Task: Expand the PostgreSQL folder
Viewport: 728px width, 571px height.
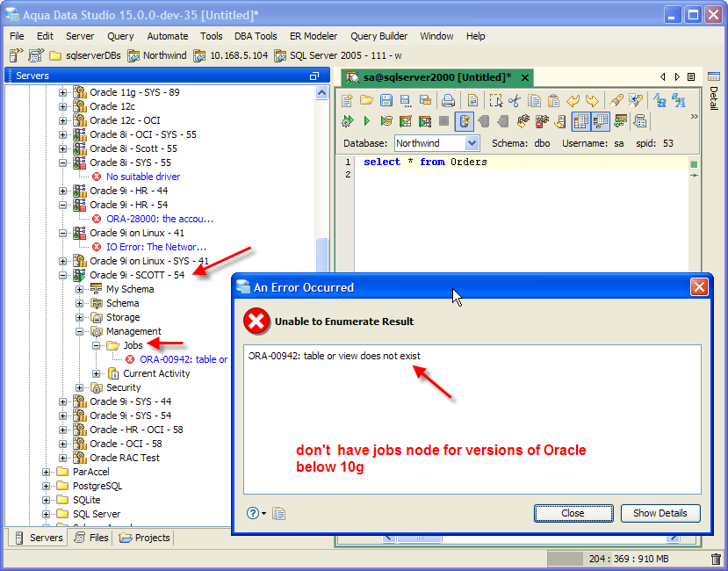Action: point(46,486)
